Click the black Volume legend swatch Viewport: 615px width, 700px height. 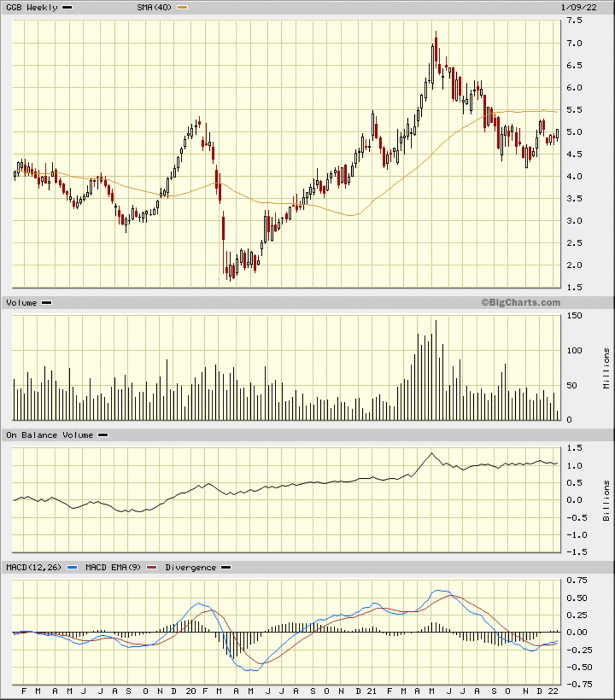click(47, 303)
